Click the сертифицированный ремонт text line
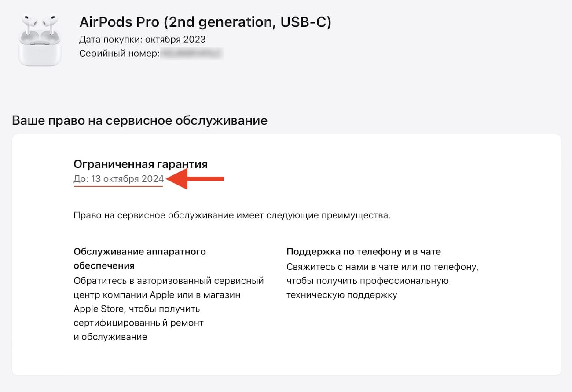 tap(139, 323)
